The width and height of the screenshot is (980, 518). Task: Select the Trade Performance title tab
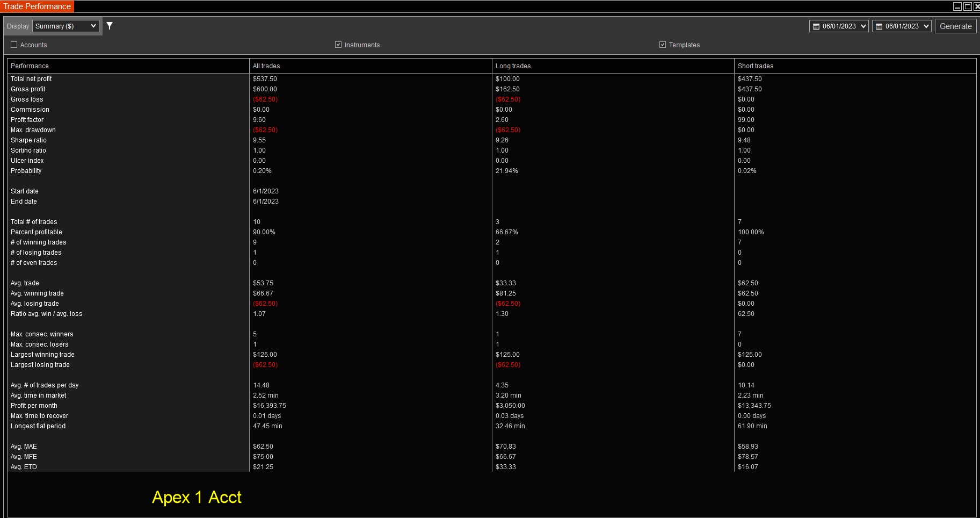[37, 6]
